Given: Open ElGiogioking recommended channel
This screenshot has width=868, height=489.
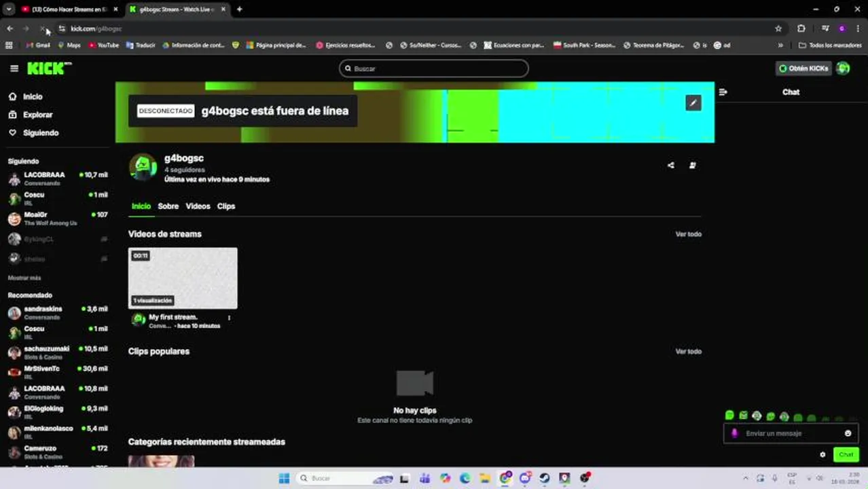Looking at the screenshot, I should tap(58, 412).
